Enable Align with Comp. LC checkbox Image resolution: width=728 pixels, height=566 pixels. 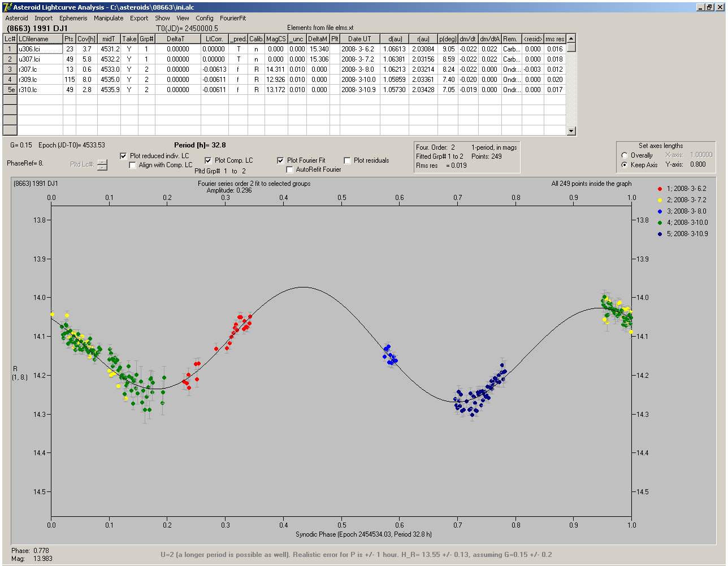pos(133,165)
